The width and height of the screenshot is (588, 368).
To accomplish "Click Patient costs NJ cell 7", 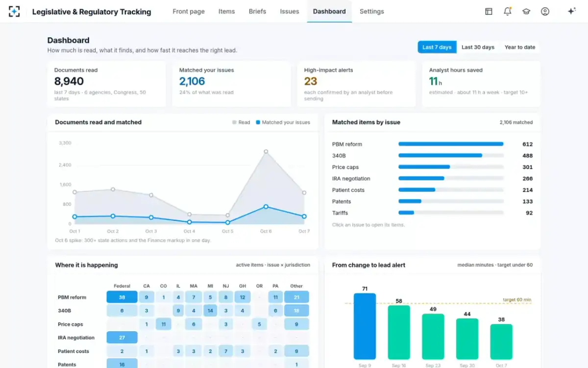I will (226, 351).
